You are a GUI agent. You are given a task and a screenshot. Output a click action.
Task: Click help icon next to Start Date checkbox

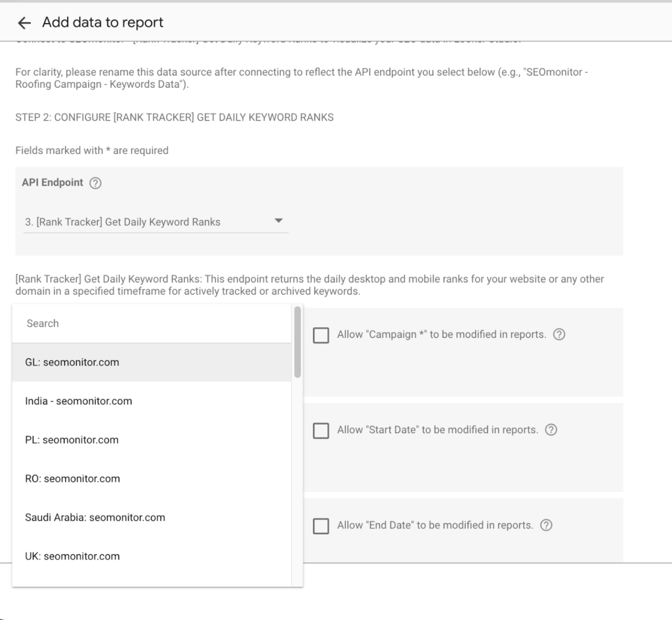tap(551, 430)
